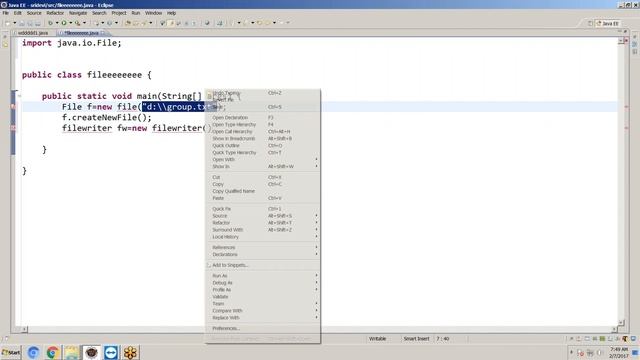This screenshot has width=640, height=360.
Task: Select the Java EE perspective button
Action: click(608, 23)
